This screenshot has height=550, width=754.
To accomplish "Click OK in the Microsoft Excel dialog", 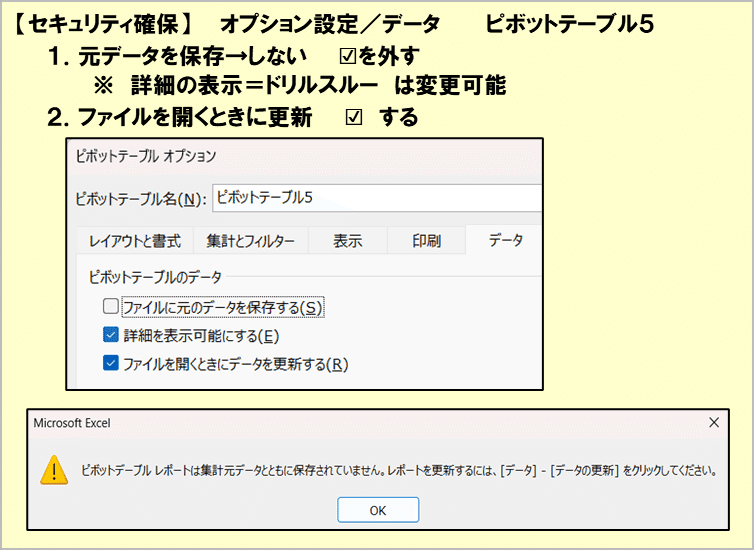I will 378,510.
